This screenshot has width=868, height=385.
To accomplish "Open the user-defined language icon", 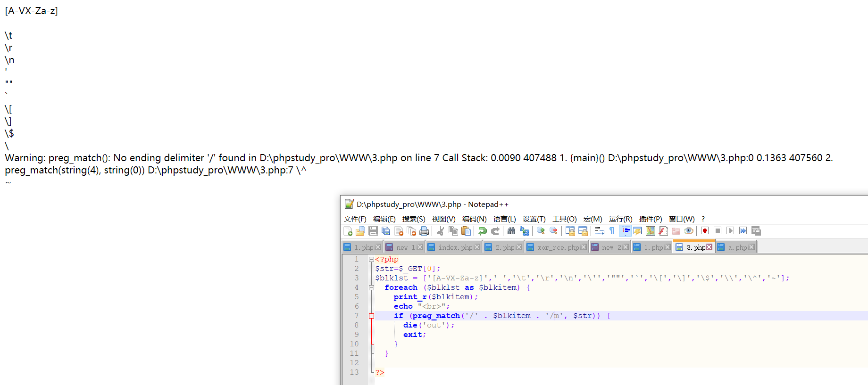I will pos(638,231).
